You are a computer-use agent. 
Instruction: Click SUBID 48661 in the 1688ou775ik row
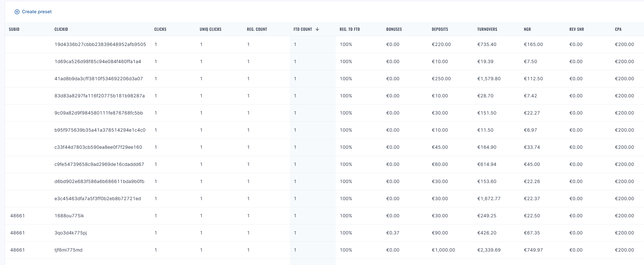18,216
